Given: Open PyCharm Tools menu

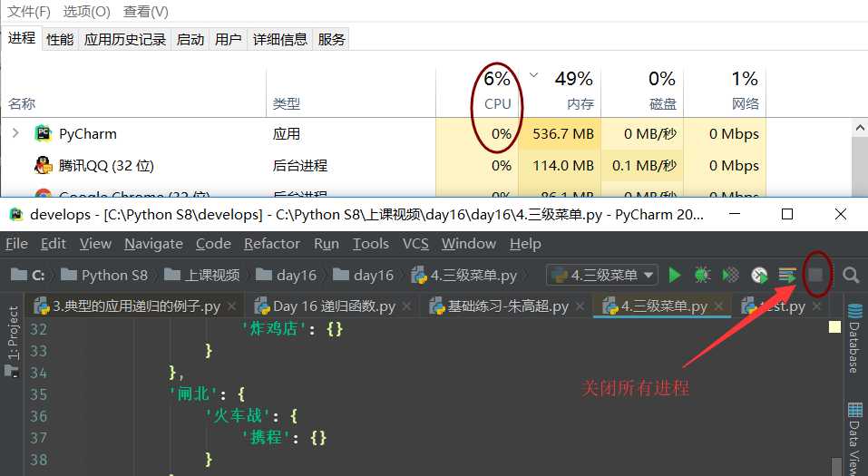Looking at the screenshot, I should point(371,244).
